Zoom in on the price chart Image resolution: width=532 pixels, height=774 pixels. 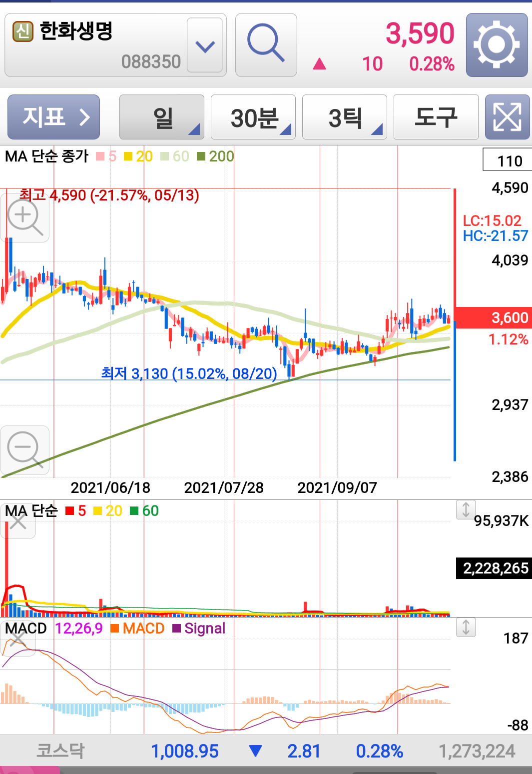[x=24, y=218]
